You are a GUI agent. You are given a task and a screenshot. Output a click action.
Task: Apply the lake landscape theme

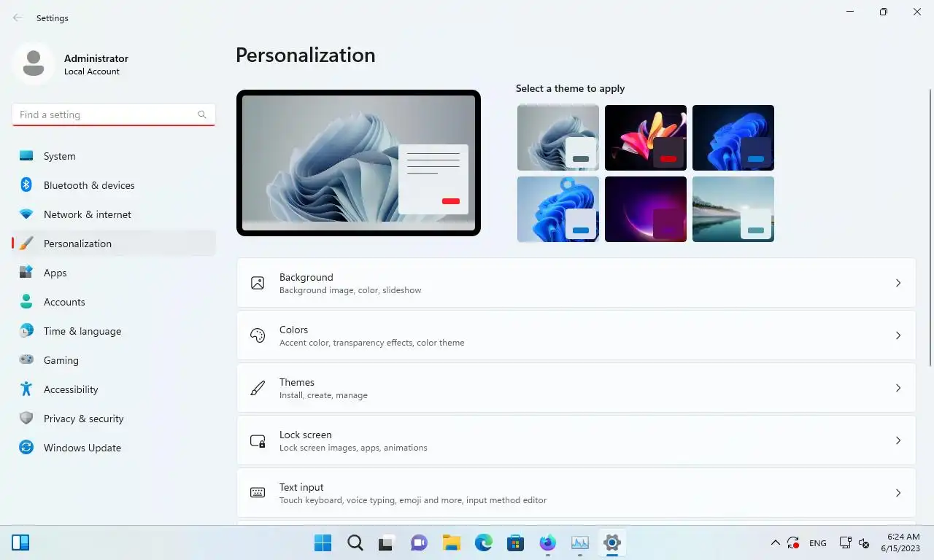pos(733,209)
